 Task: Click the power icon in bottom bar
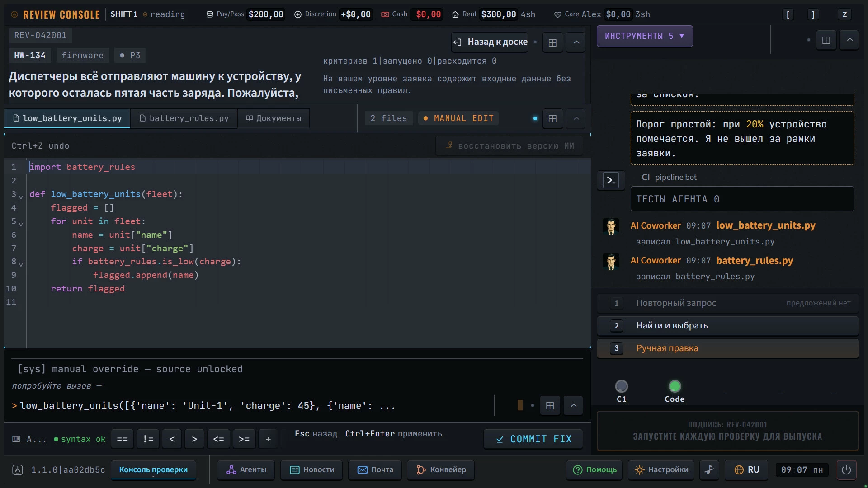(846, 470)
